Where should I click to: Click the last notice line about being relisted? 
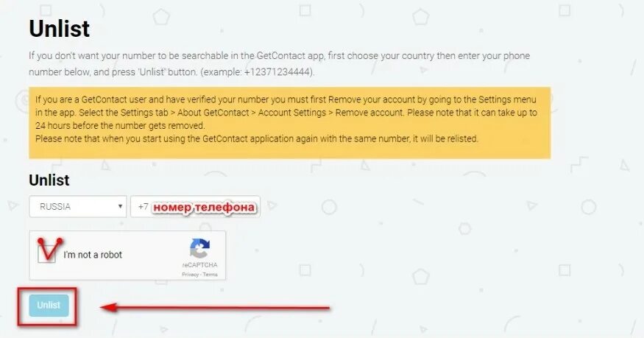pos(257,139)
